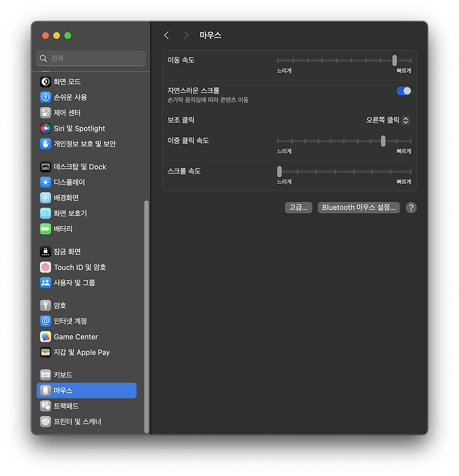
Task: Select Game Center label in sidebar
Action: pos(76,337)
